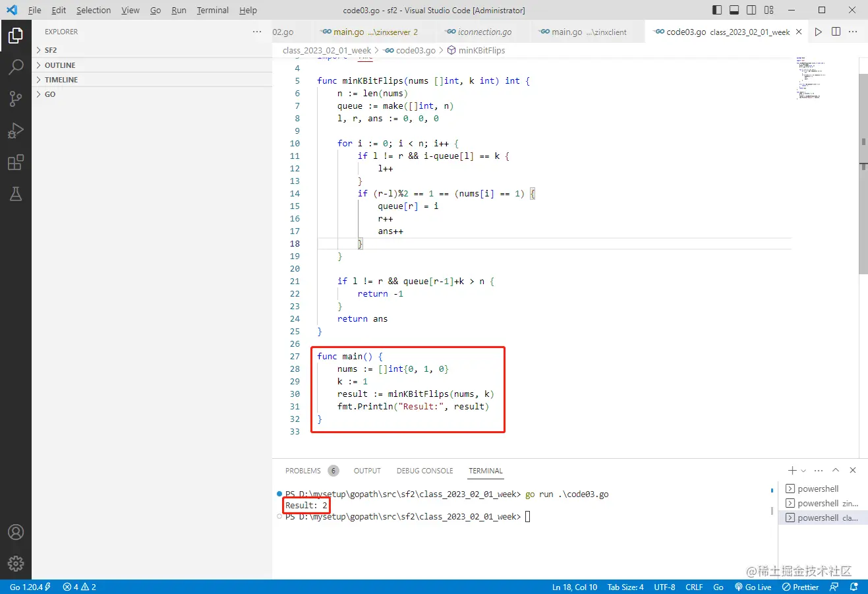Toggle Primary Side Bar layout icon
Viewport: 868px width, 594px height.
[717, 10]
